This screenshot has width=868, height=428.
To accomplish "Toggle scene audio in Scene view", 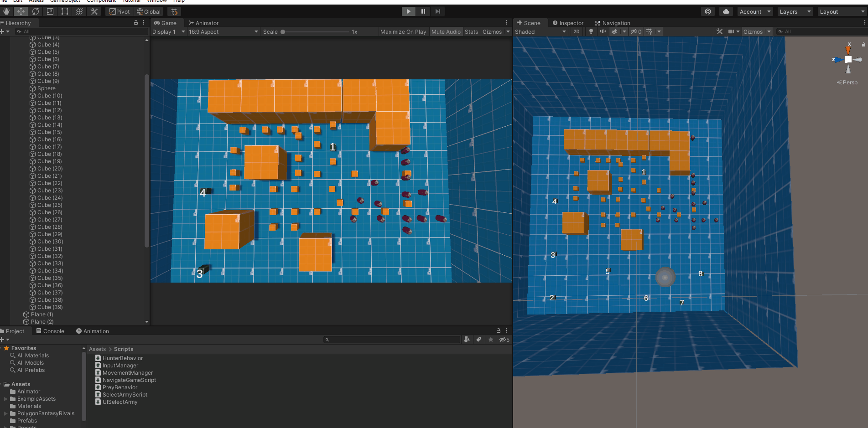I will click(x=603, y=31).
